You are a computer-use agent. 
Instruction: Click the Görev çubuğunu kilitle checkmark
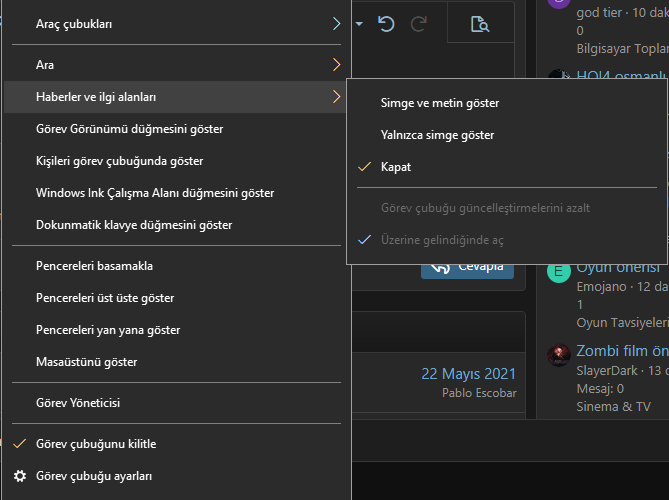20,444
